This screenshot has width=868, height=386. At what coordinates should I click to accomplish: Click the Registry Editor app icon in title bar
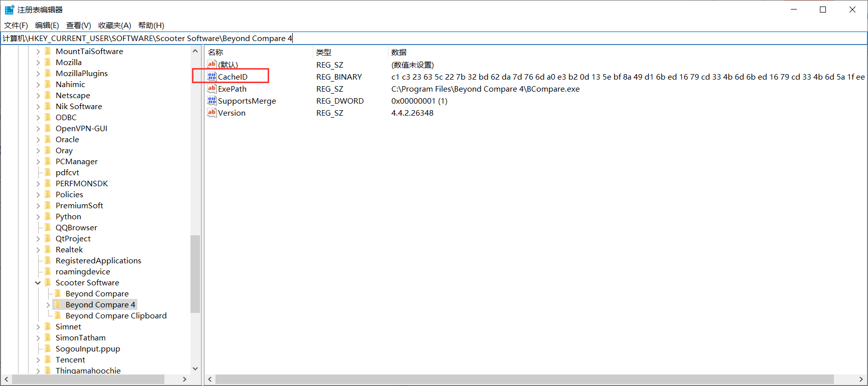click(x=9, y=10)
